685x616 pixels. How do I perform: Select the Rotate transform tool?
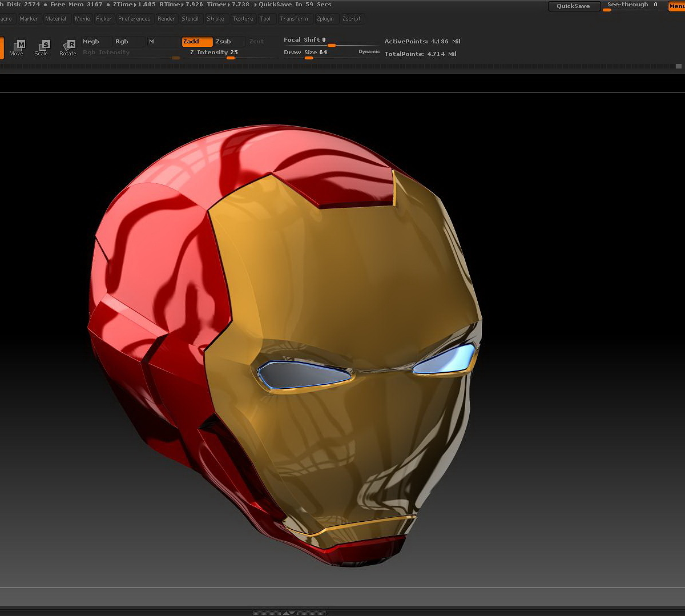pyautogui.click(x=68, y=47)
